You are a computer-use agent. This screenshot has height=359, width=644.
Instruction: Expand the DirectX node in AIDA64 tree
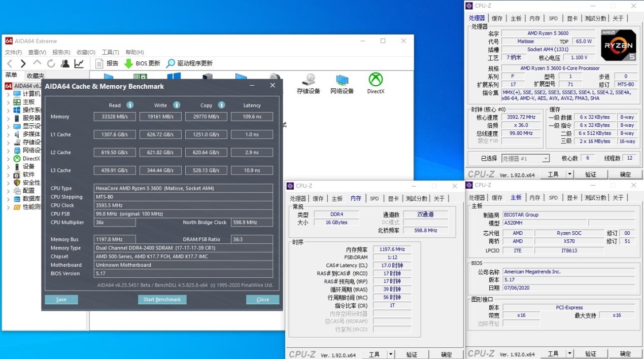tap(8, 159)
